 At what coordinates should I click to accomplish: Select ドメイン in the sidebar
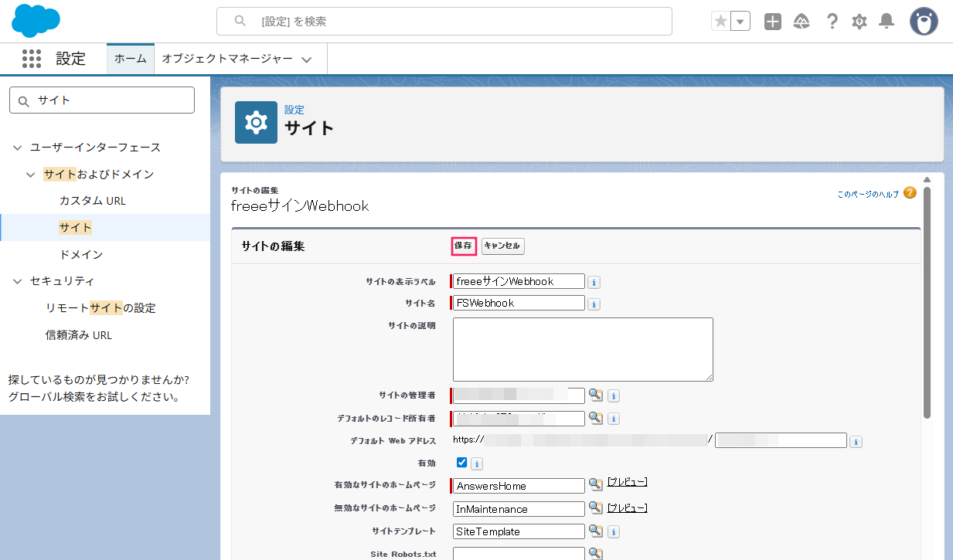(x=81, y=254)
